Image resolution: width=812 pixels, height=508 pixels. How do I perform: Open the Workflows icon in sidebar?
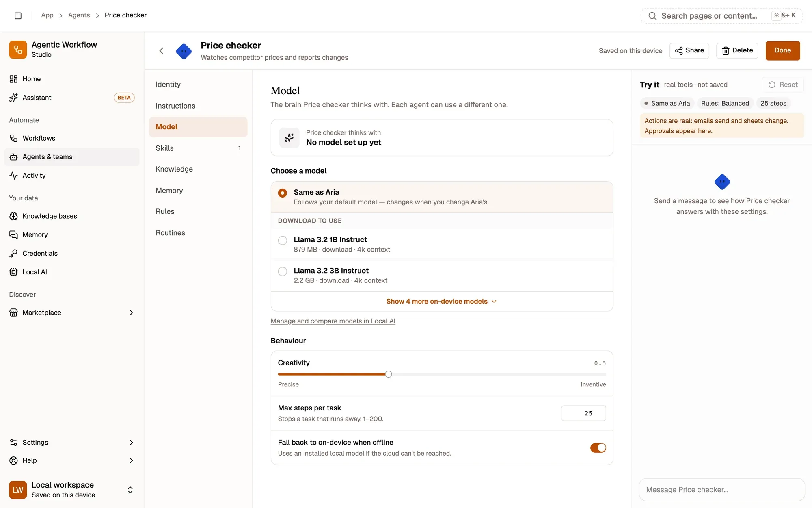click(x=13, y=138)
